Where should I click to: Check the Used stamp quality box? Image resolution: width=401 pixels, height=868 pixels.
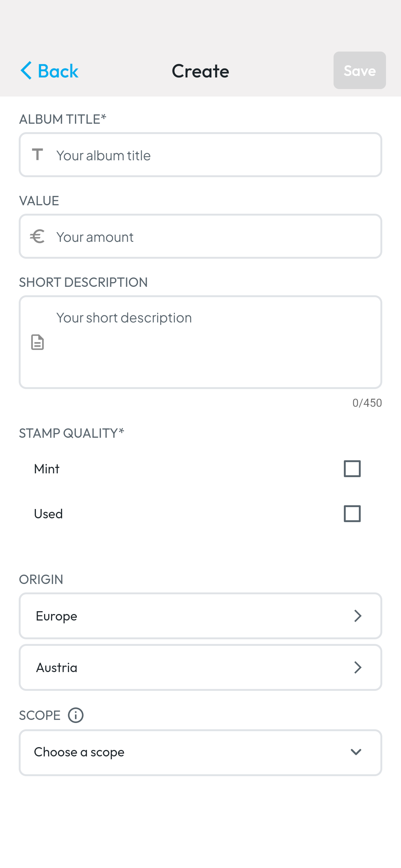click(x=352, y=514)
